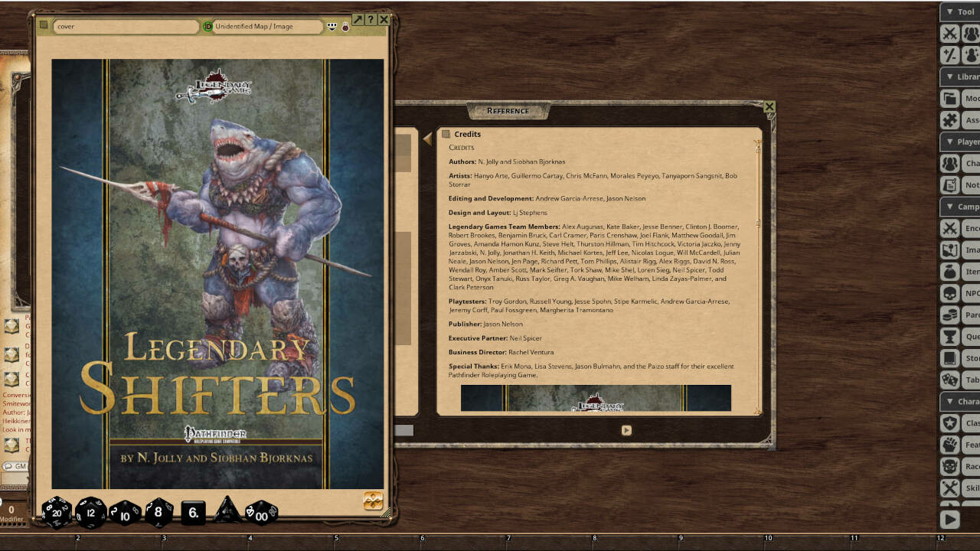Open the Encounters campaign icon
The height and width of the screenshot is (551, 980).
[949, 228]
